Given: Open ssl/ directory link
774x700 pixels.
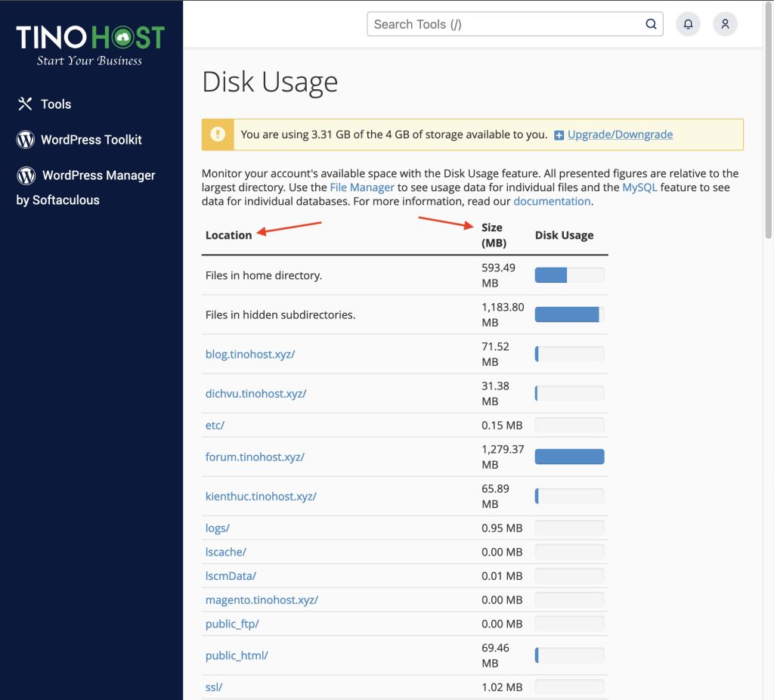Looking at the screenshot, I should 214,687.
